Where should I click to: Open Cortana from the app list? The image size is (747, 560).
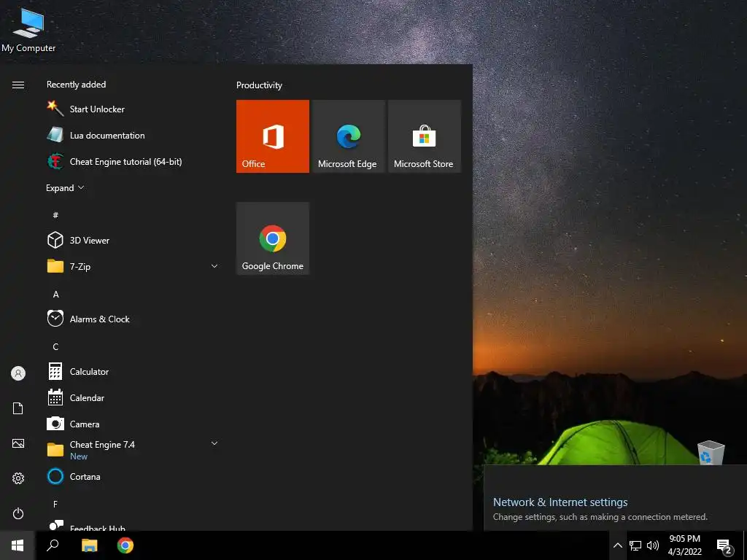(133, 476)
